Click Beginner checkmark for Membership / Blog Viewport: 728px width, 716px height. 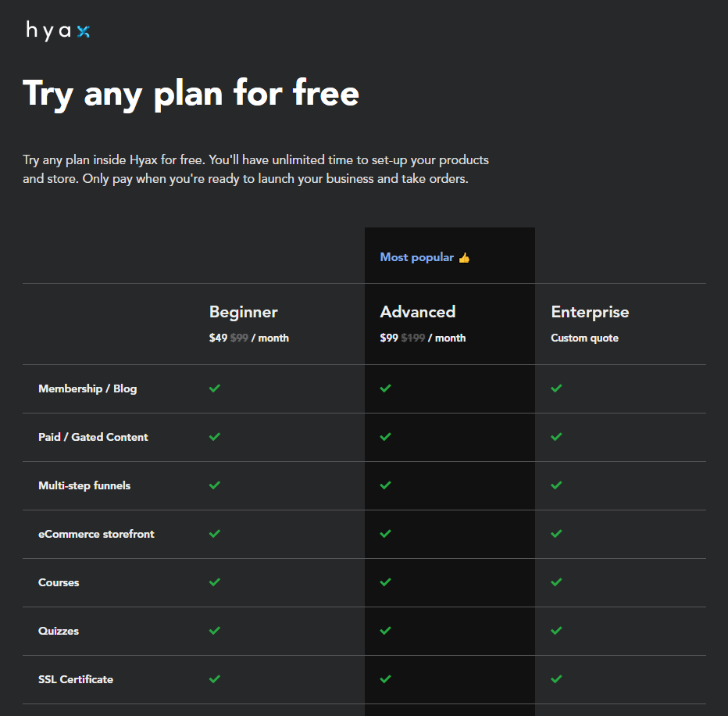[x=215, y=388]
